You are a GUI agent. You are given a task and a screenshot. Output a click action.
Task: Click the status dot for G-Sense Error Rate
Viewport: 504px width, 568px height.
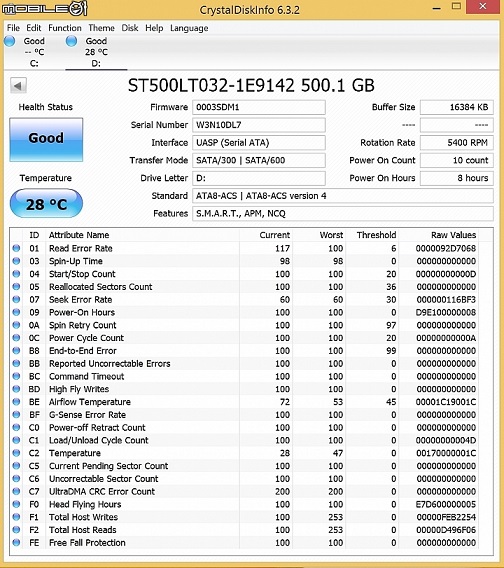16,414
